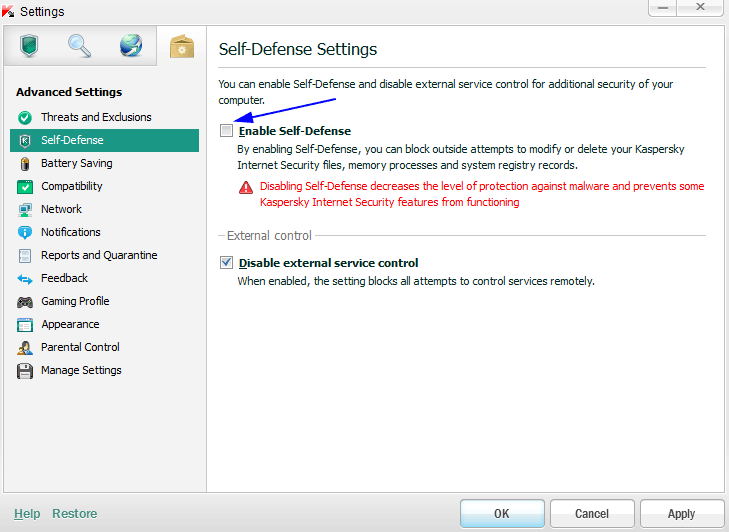Open Reports and Quarantine settings
This screenshot has height=532, width=729.
tap(99, 255)
